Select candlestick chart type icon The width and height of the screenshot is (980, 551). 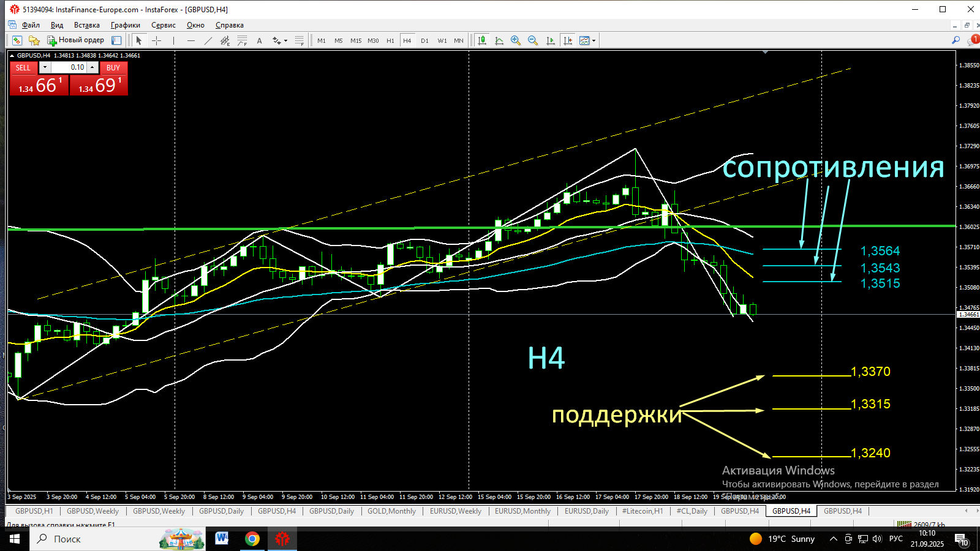coord(482,40)
